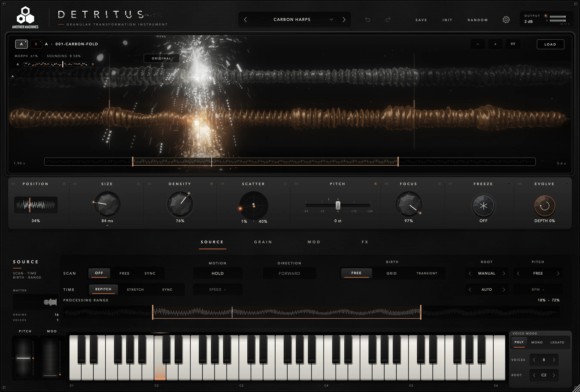Click the Density knob
Viewport: 580px width, 392px height.
[x=180, y=204]
